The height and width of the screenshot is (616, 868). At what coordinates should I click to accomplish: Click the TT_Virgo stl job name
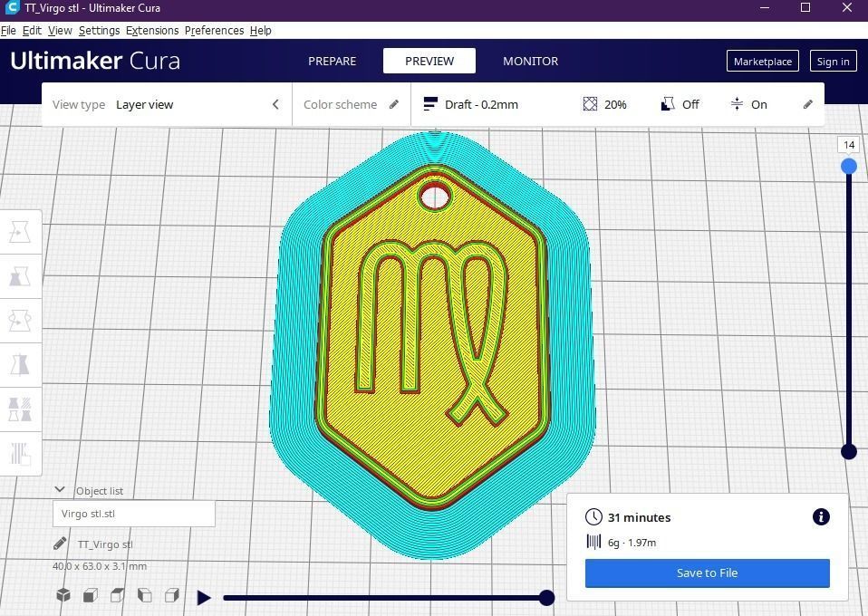click(105, 544)
